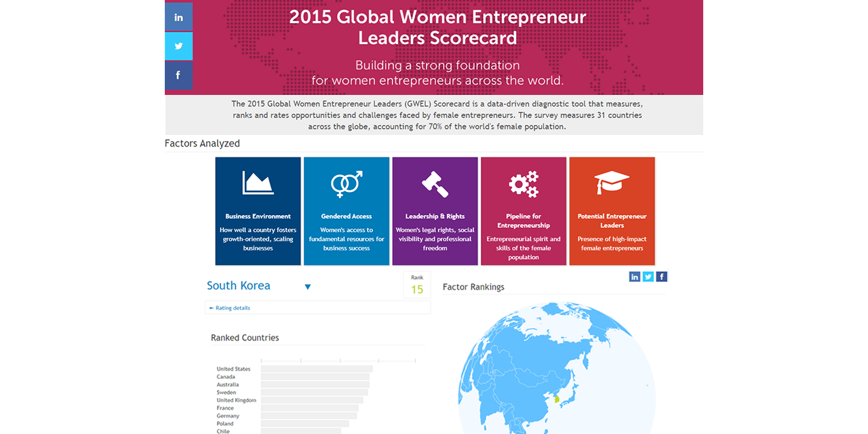
Task: Click highlighted South Korea on the globe
Action: [x=557, y=399]
